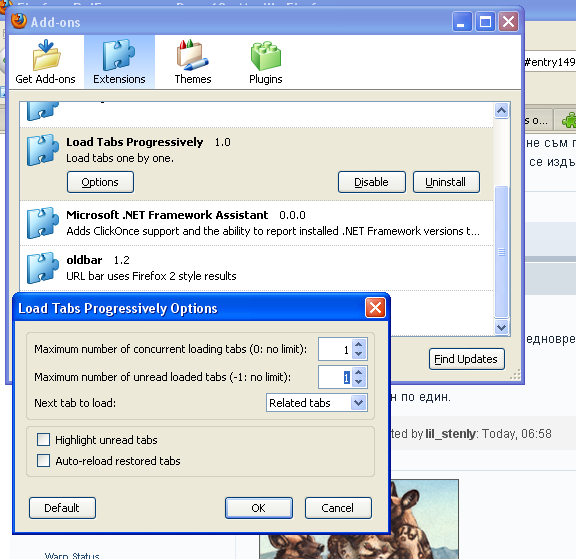Increase maximum unread loaded tabs value

pyautogui.click(x=359, y=372)
